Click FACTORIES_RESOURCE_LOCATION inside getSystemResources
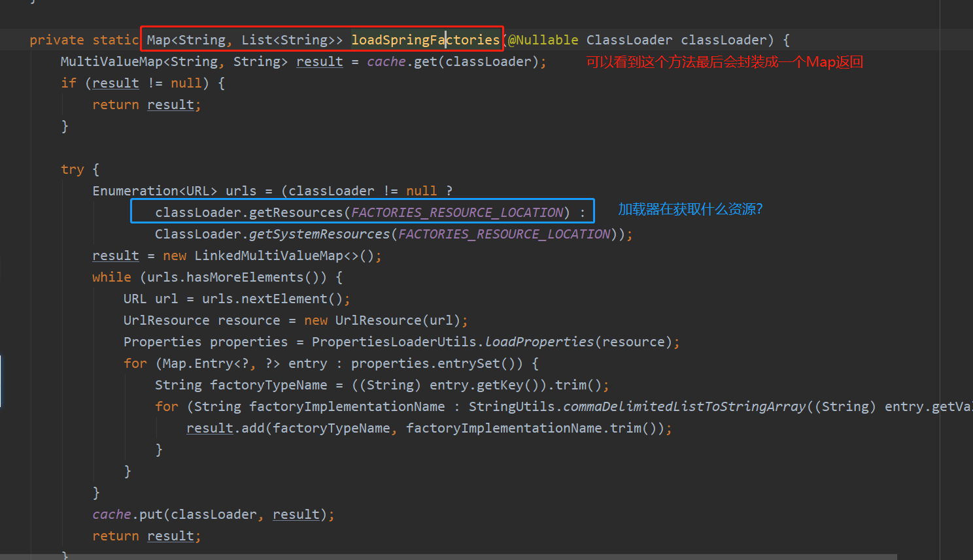This screenshot has height=560, width=973. pyautogui.click(x=504, y=234)
